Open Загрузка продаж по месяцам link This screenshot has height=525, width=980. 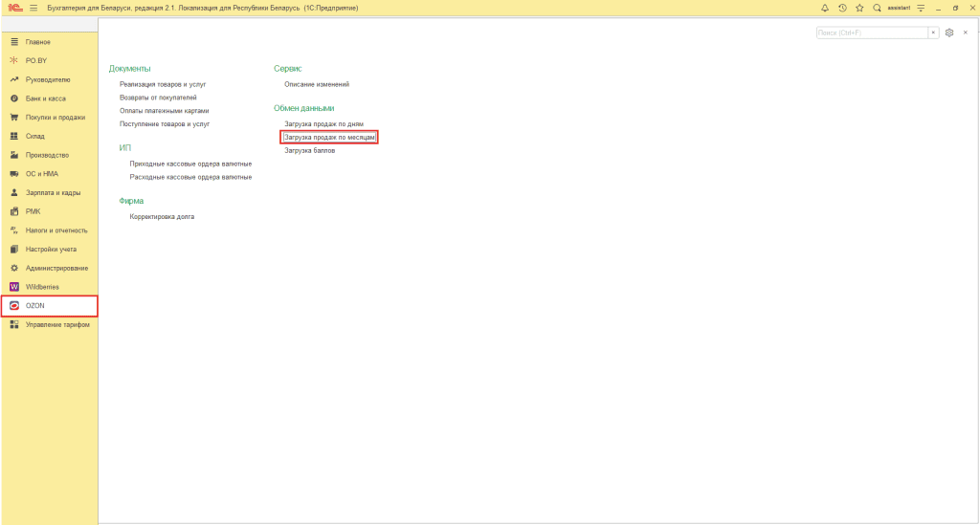[329, 138]
